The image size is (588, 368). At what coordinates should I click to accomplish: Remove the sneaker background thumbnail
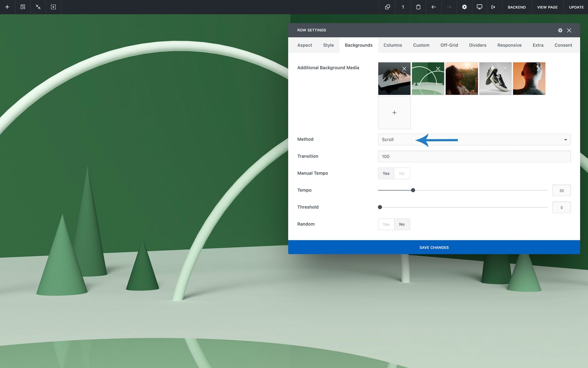click(505, 69)
